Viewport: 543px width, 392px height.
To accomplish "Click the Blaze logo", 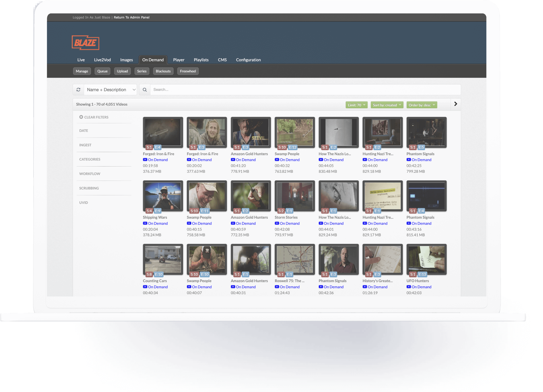I will (86, 43).
